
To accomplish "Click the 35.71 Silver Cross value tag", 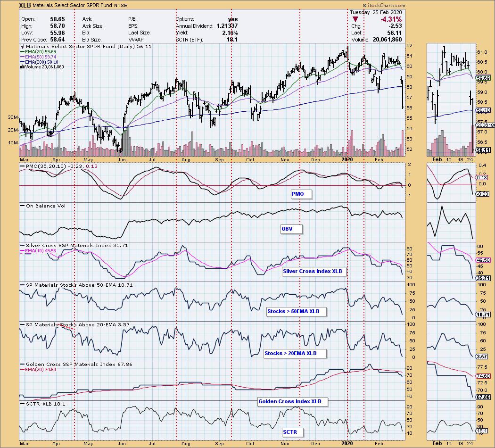I will (483, 278).
